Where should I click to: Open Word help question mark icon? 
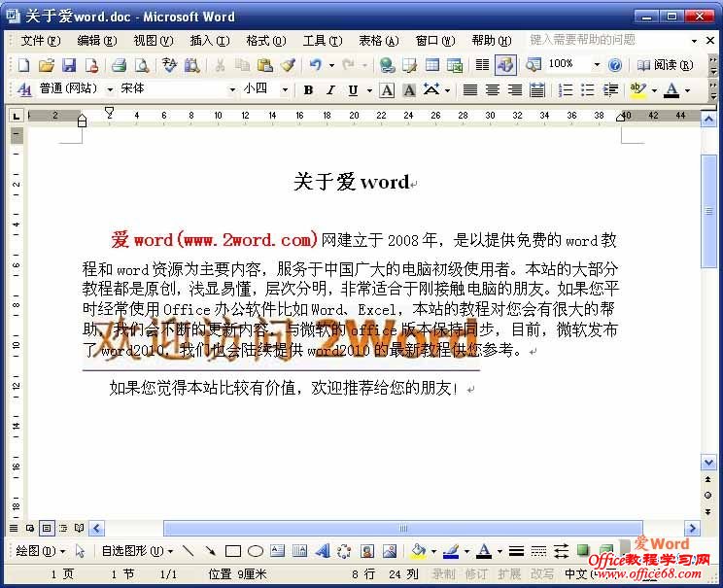[615, 65]
